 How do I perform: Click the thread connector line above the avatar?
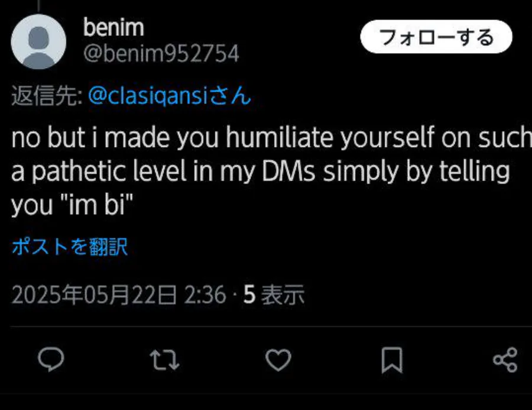[38, 6]
